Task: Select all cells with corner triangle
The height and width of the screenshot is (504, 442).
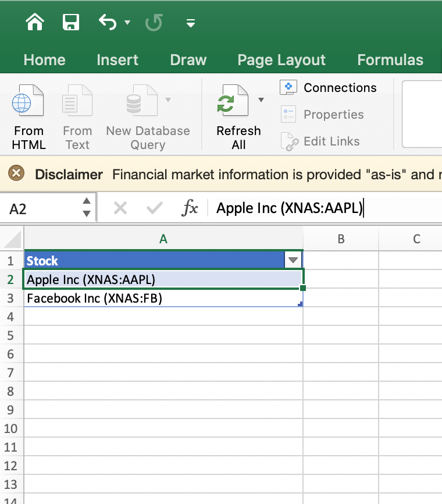Action: pyautogui.click(x=12, y=239)
